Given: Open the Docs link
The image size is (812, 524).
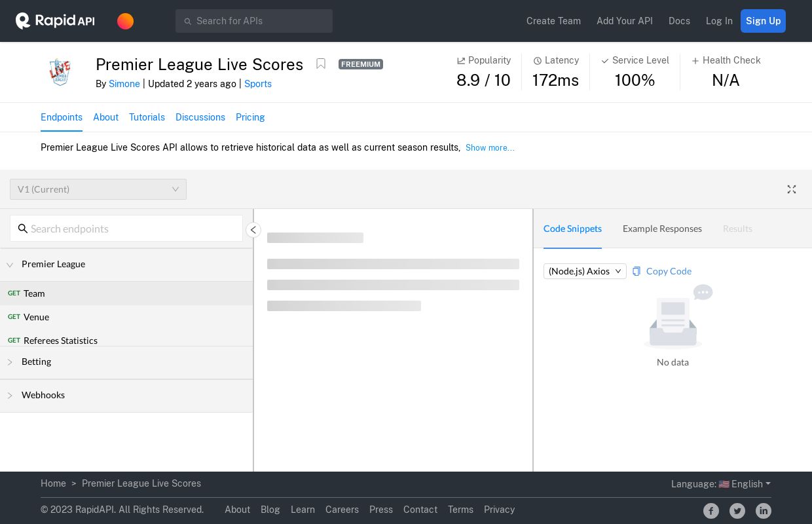Looking at the screenshot, I should point(679,21).
